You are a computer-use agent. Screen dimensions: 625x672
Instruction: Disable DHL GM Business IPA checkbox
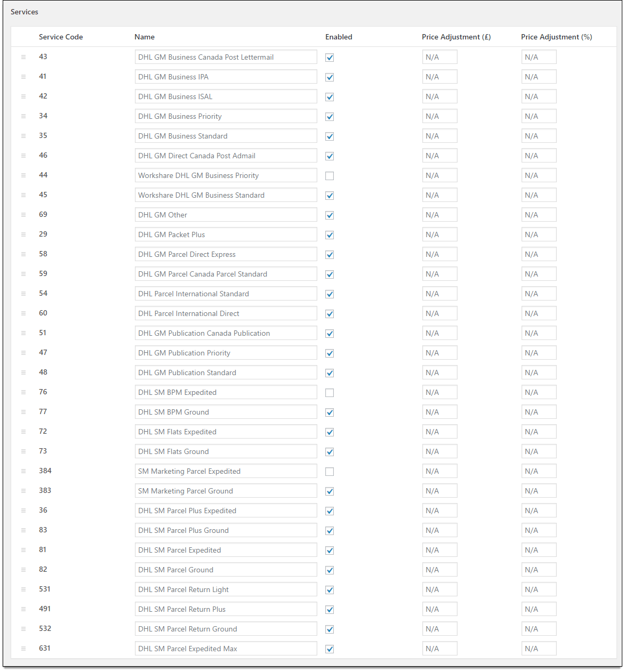[x=330, y=77]
